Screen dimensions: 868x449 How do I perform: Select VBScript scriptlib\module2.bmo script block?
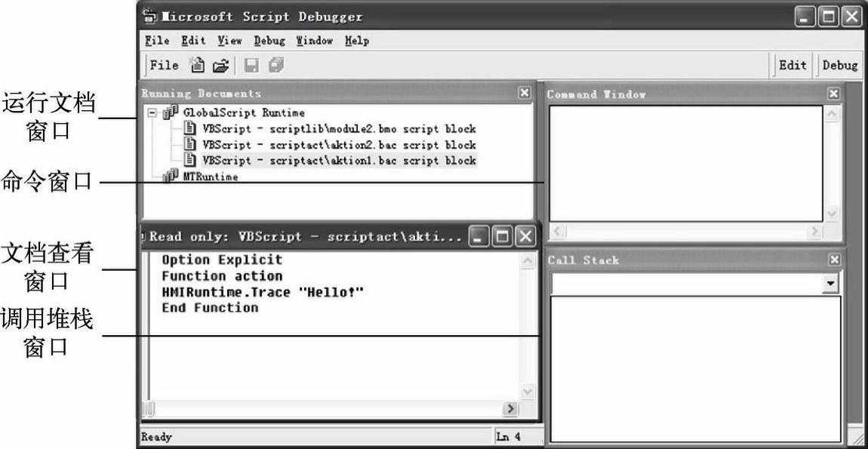339,129
